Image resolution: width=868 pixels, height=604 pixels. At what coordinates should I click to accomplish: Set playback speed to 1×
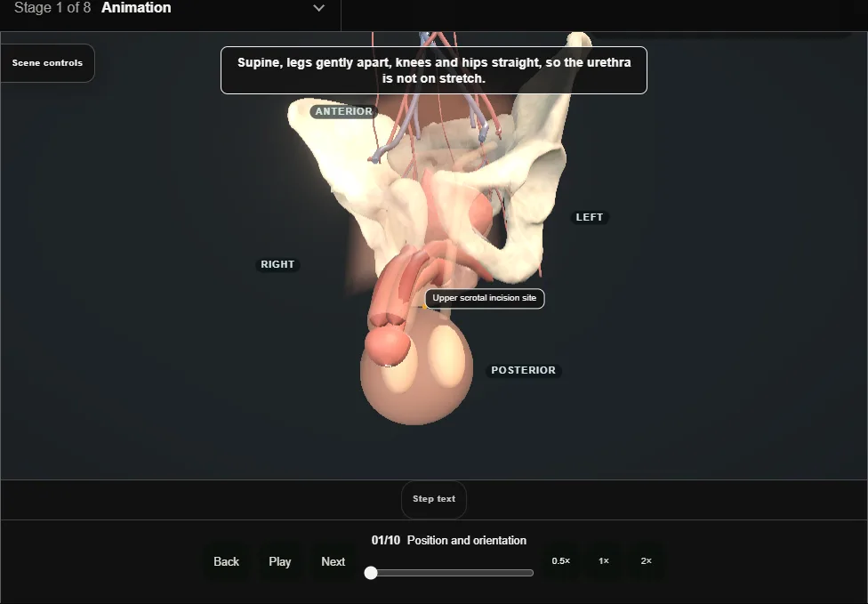tap(603, 561)
